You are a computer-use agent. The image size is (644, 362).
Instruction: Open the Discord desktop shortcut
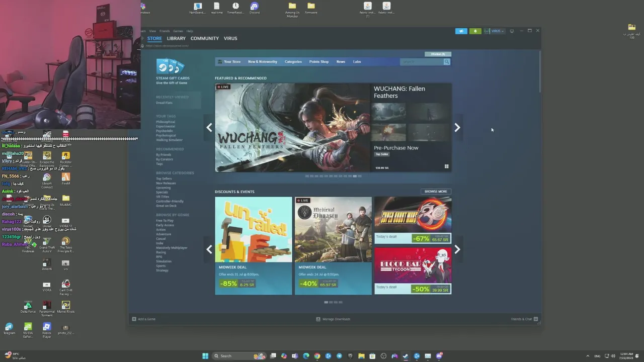255,8
